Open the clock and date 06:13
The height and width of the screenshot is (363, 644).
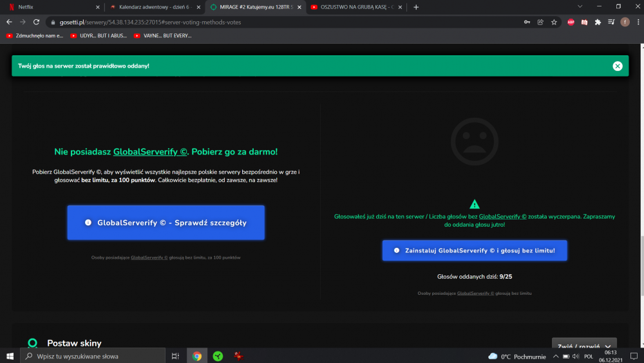pos(611,356)
